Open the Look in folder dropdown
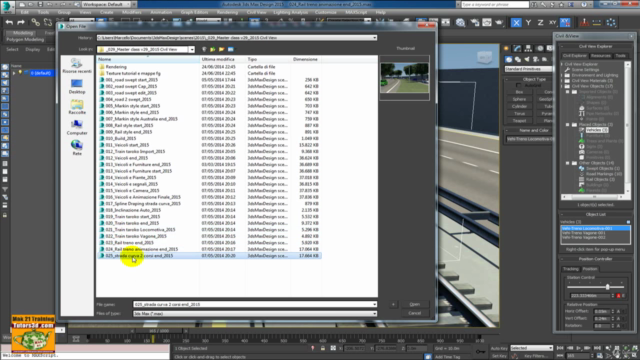 point(191,49)
